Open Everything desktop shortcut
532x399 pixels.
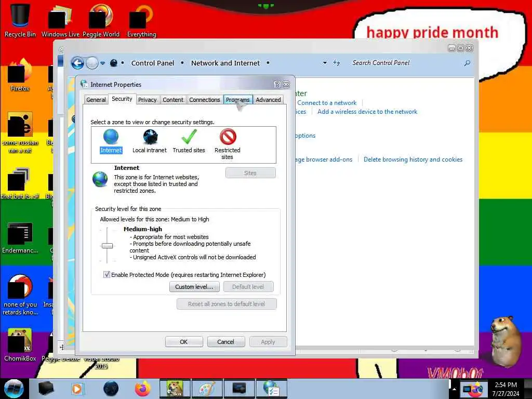141,20
